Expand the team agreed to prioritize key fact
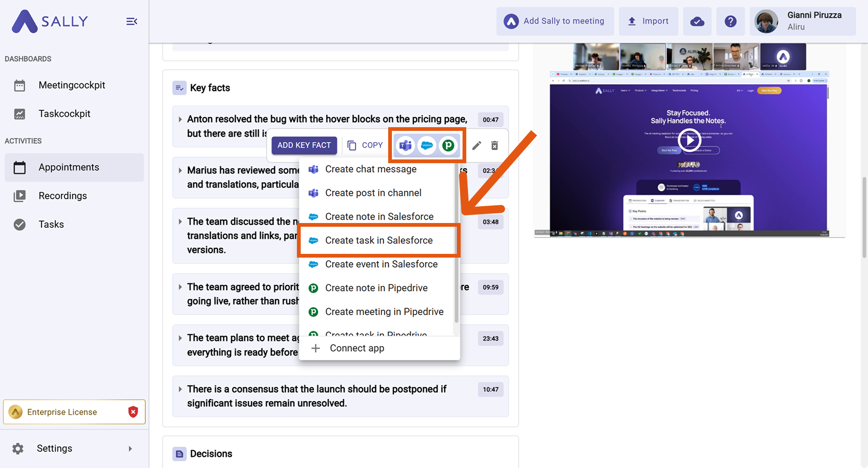This screenshot has width=868, height=468. pos(180,287)
